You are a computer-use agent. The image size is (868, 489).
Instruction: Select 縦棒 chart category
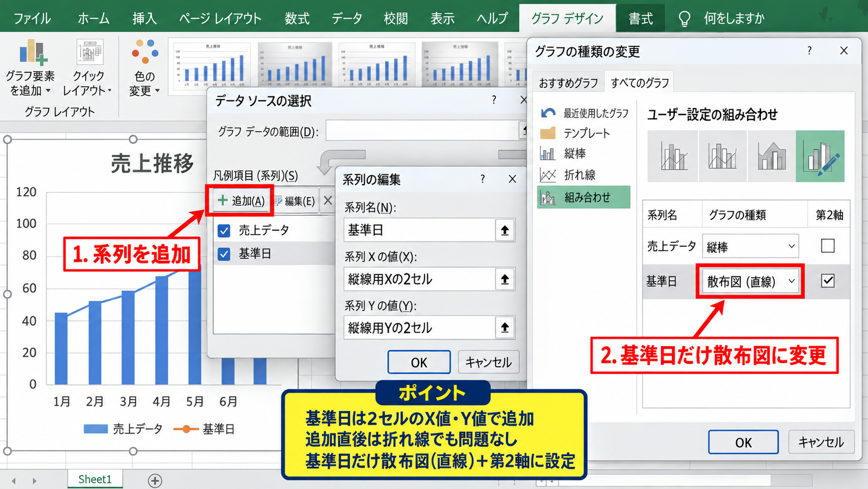[563, 153]
